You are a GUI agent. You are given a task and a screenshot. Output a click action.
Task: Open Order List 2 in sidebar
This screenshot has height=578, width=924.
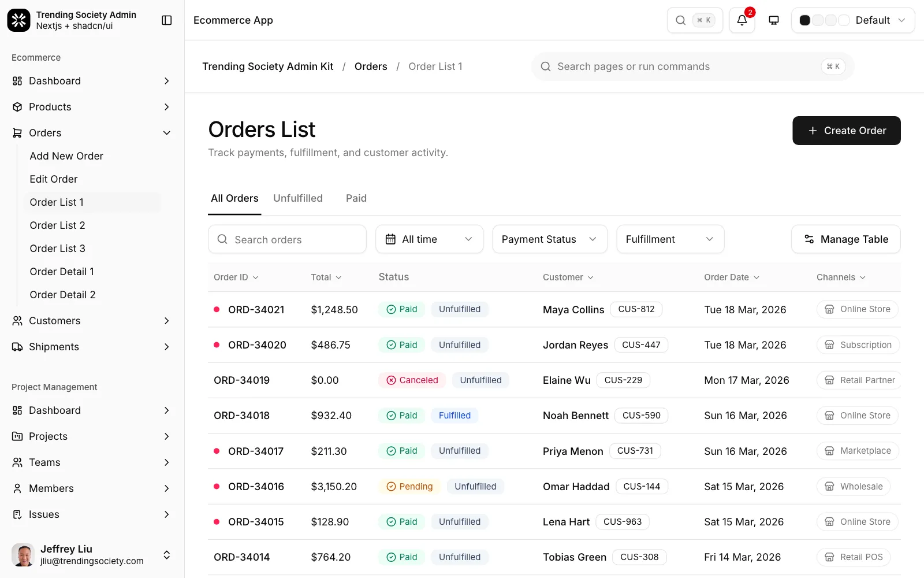click(58, 225)
